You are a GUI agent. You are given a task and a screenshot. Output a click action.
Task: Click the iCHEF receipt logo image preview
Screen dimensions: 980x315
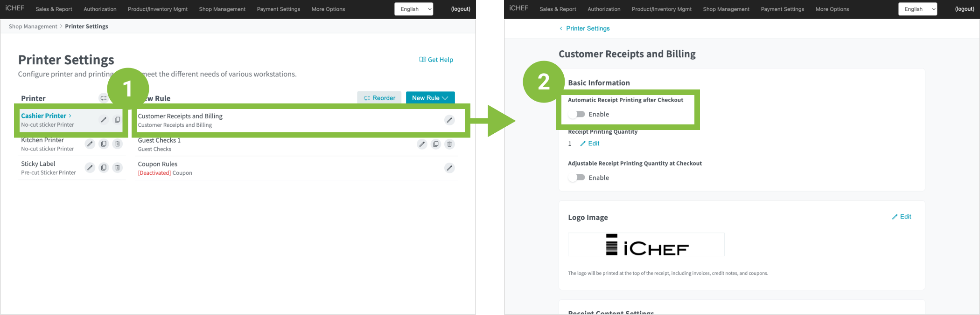pos(646,245)
